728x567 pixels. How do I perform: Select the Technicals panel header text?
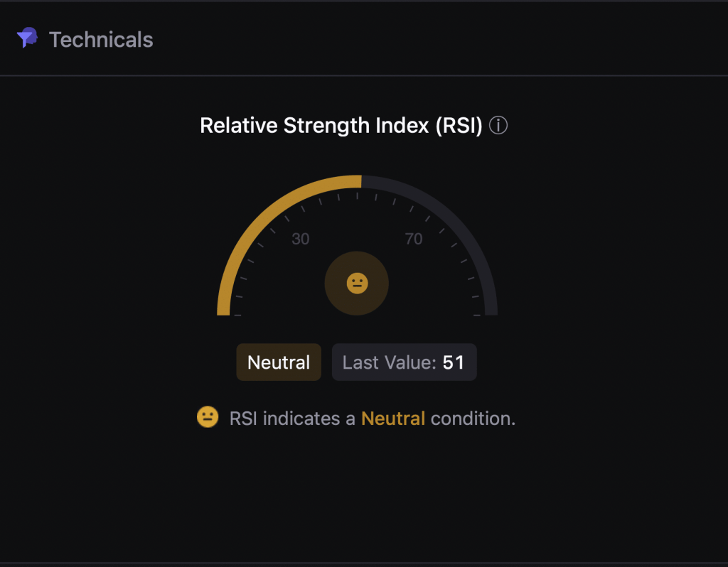pos(101,40)
